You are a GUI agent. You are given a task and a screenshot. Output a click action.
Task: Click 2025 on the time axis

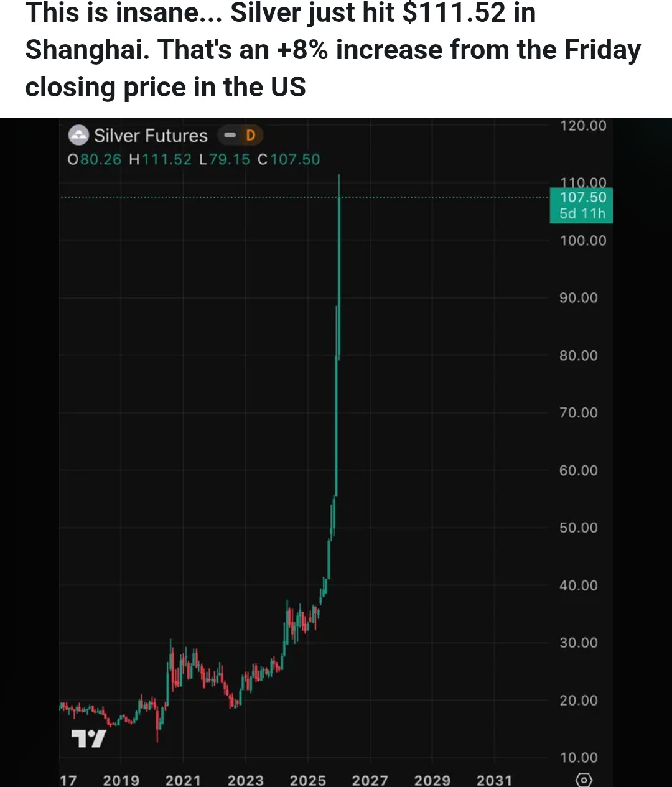pyautogui.click(x=307, y=780)
